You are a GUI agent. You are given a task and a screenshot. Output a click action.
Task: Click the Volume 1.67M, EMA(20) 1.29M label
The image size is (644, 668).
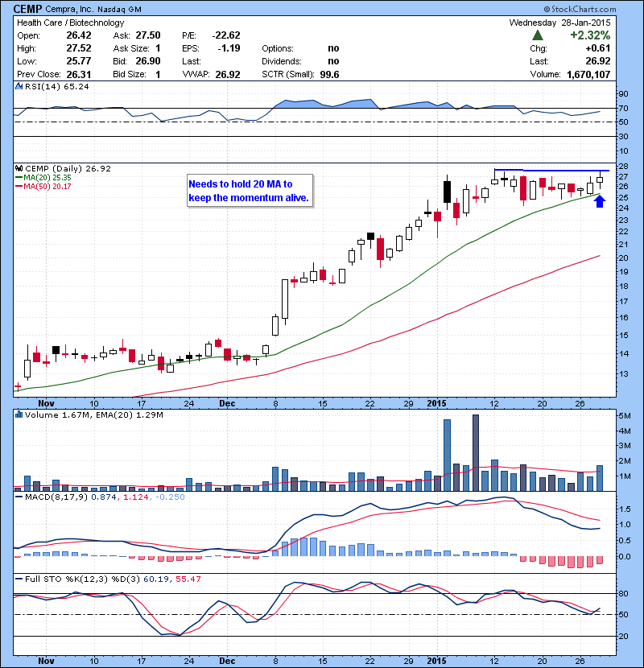(93, 414)
